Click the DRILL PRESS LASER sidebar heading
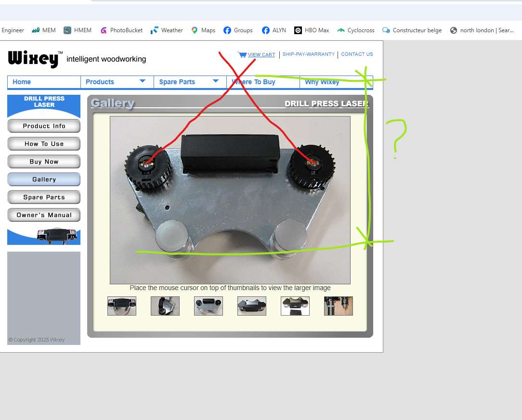The image size is (522, 420). pos(44,102)
